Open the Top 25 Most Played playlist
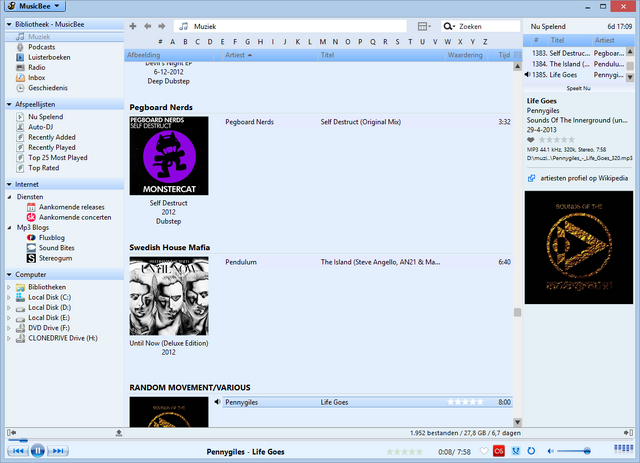 tap(58, 158)
